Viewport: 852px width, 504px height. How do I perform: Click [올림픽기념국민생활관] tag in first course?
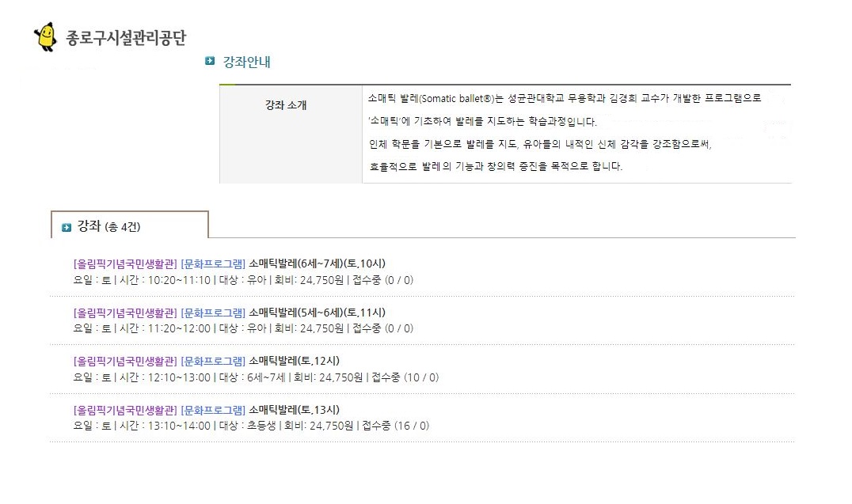(x=125, y=263)
